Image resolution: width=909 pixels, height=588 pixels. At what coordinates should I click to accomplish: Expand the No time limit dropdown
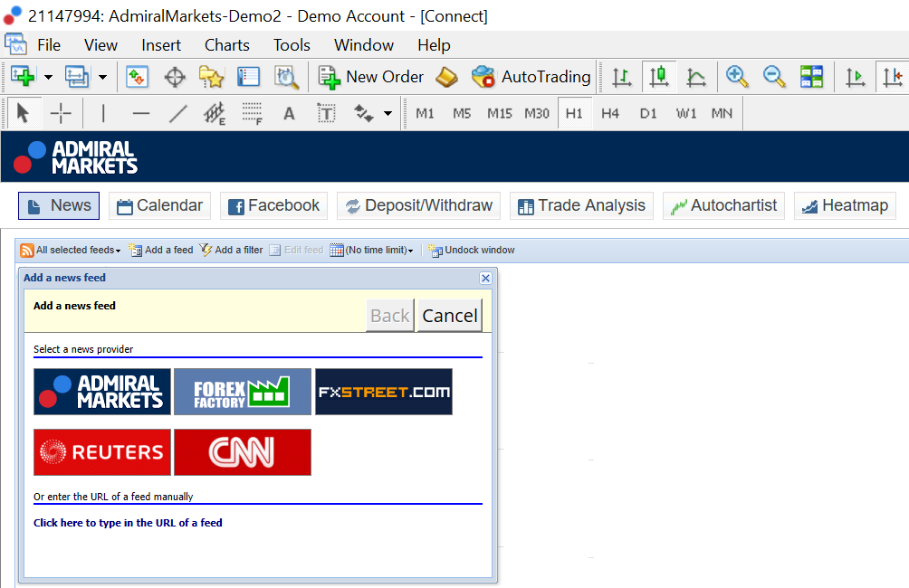pyautogui.click(x=371, y=251)
